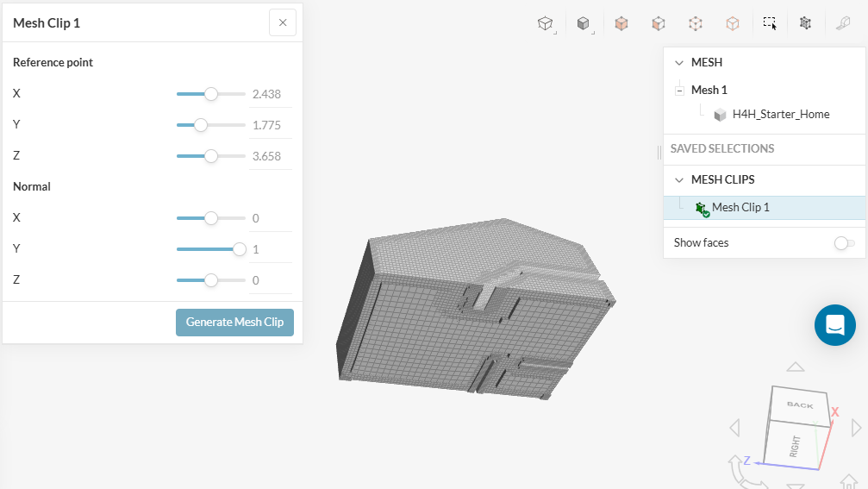
Task: Rotate view right with the right arrow
Action: pos(857,428)
